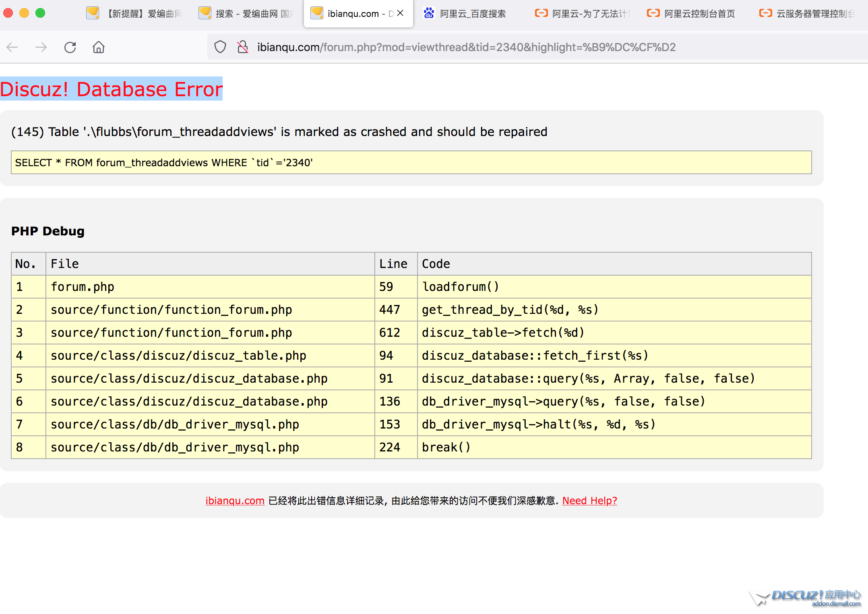Click line number 136 cell
The height and width of the screenshot is (614, 868).
(x=396, y=402)
